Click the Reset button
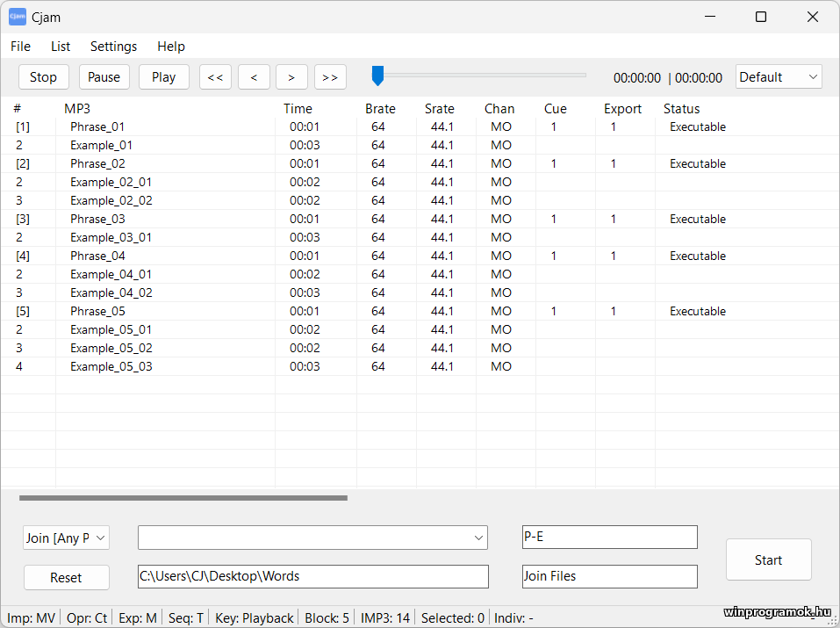 coord(66,577)
